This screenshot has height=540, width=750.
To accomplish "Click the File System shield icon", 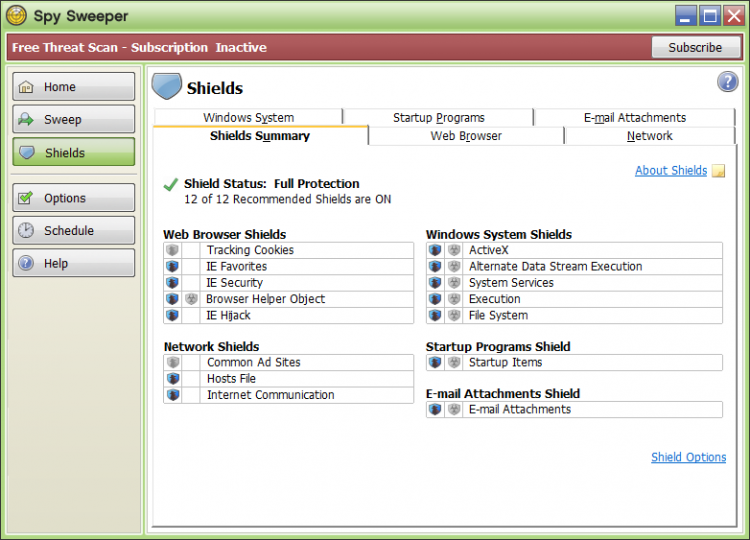I will click(435, 315).
